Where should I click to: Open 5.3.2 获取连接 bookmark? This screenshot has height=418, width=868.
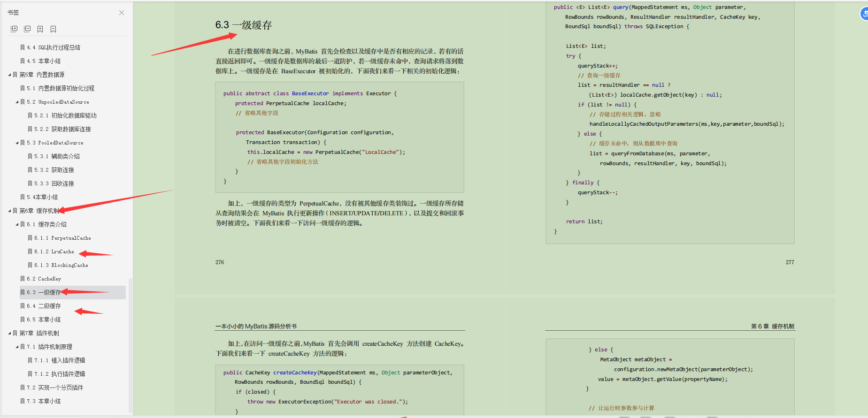pyautogui.click(x=54, y=170)
